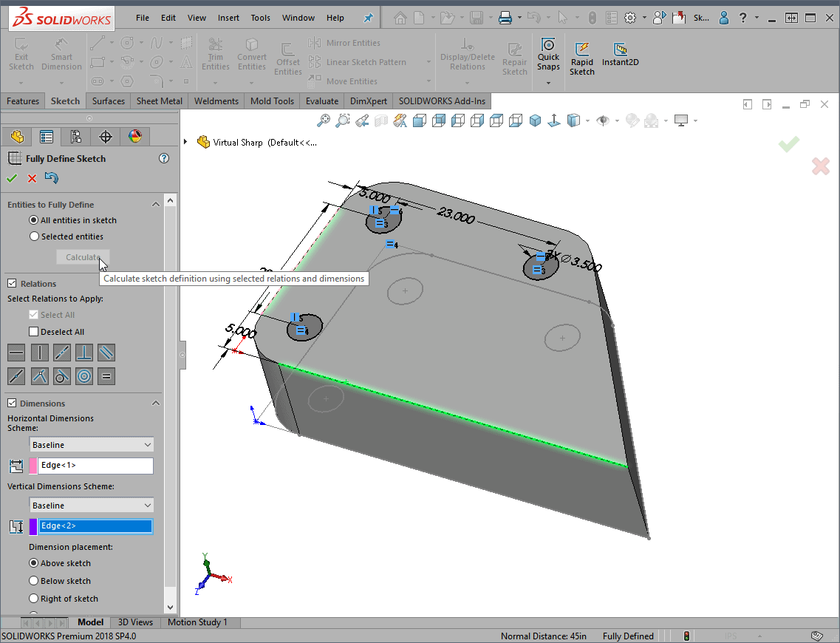
Task: Select the Tangent relation icon
Action: point(61,376)
